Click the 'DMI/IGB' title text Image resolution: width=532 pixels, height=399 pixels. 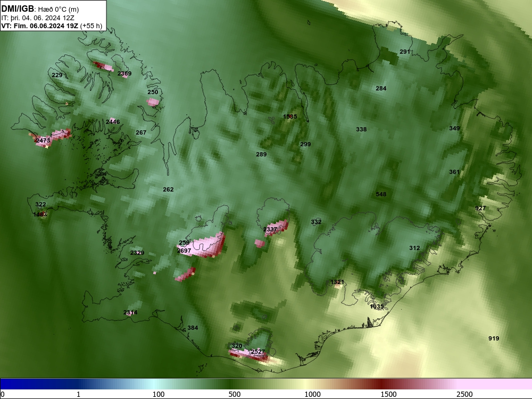(x=18, y=9)
